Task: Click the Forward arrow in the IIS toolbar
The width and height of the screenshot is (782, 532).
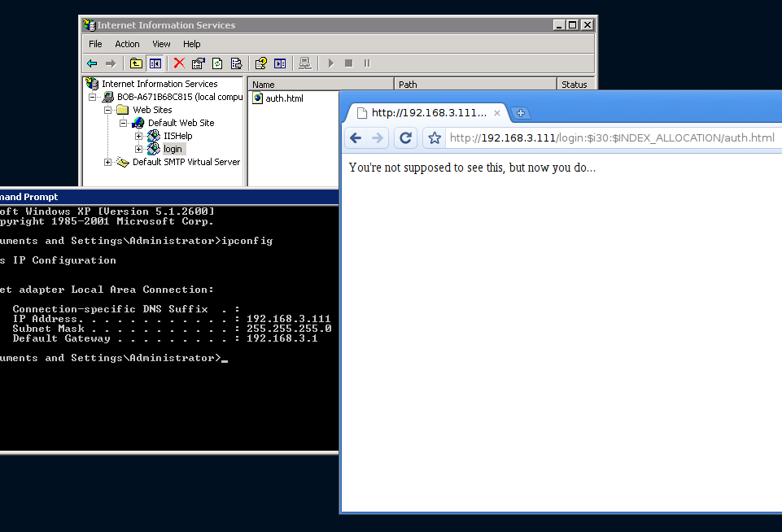Action: point(111,63)
